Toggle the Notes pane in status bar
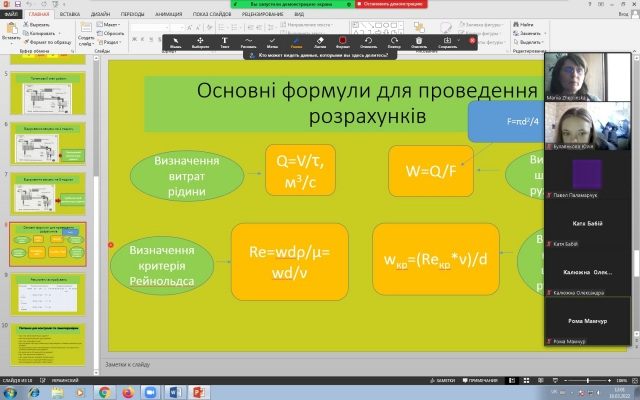 [441, 381]
